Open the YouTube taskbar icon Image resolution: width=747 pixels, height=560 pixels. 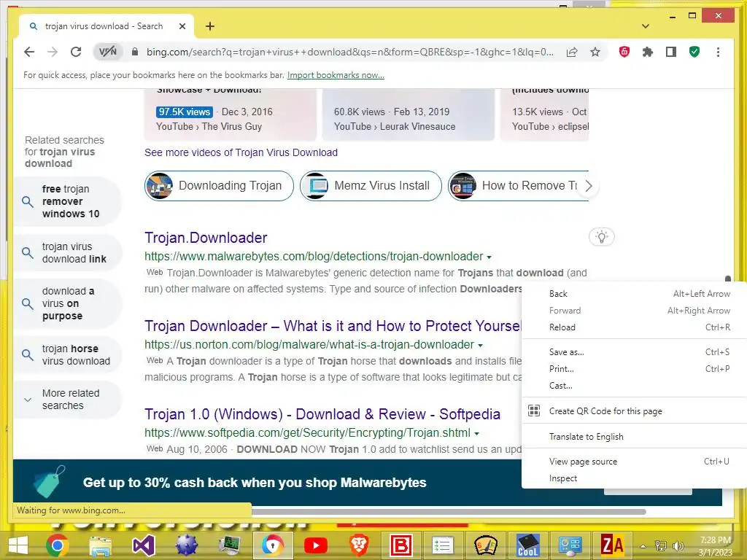click(x=315, y=545)
